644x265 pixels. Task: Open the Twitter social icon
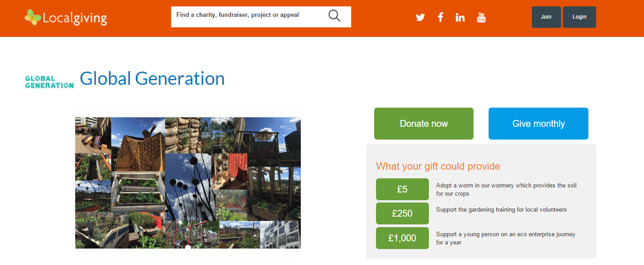pos(420,17)
